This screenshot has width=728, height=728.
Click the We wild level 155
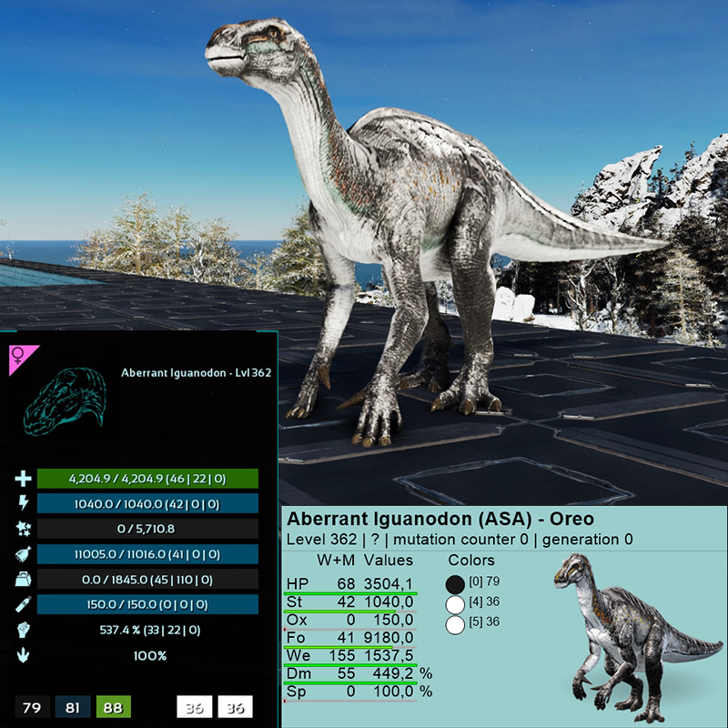point(342,655)
